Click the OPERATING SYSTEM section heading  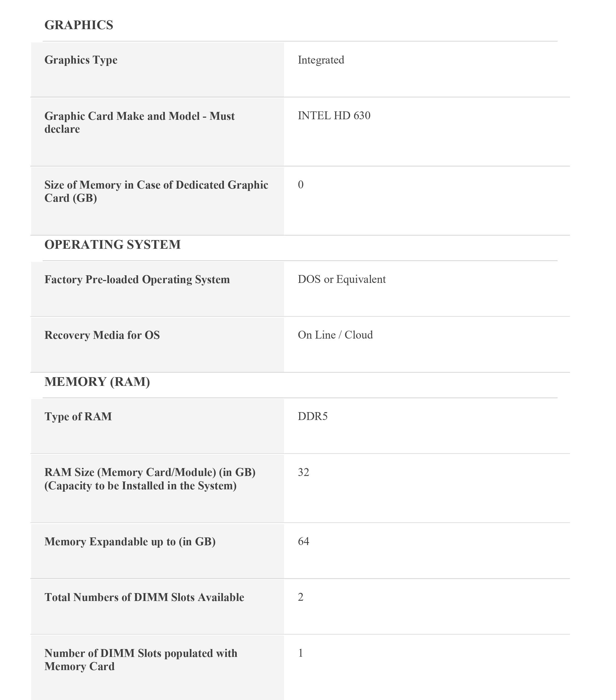click(x=112, y=245)
